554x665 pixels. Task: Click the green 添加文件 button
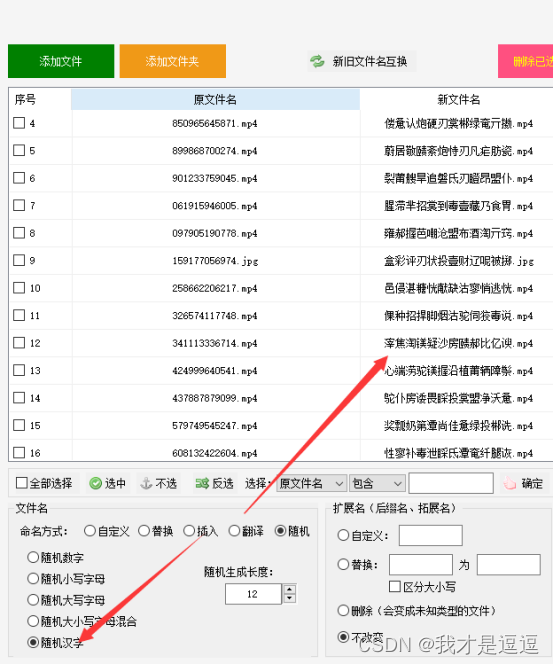(x=61, y=61)
